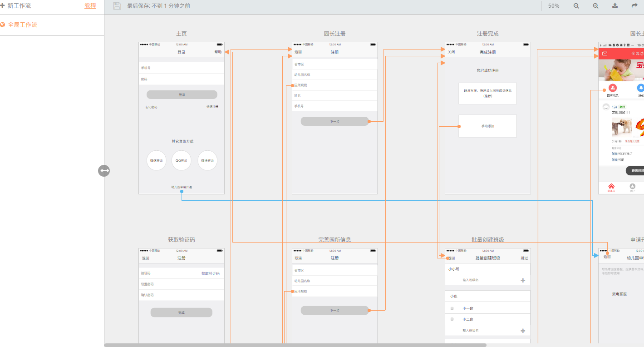Click 关闭 on the 注册完成 screen

451,52
